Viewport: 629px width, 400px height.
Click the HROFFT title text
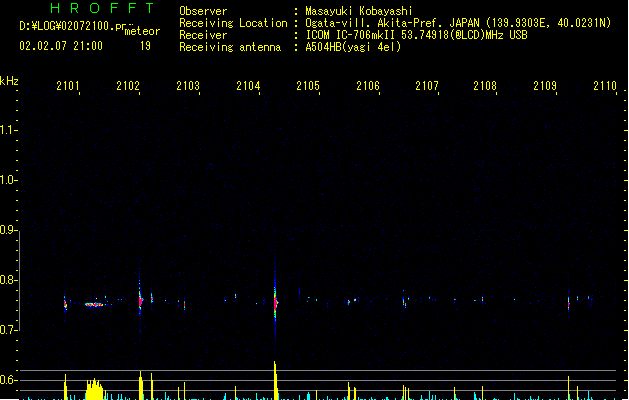pyautogui.click(x=102, y=8)
